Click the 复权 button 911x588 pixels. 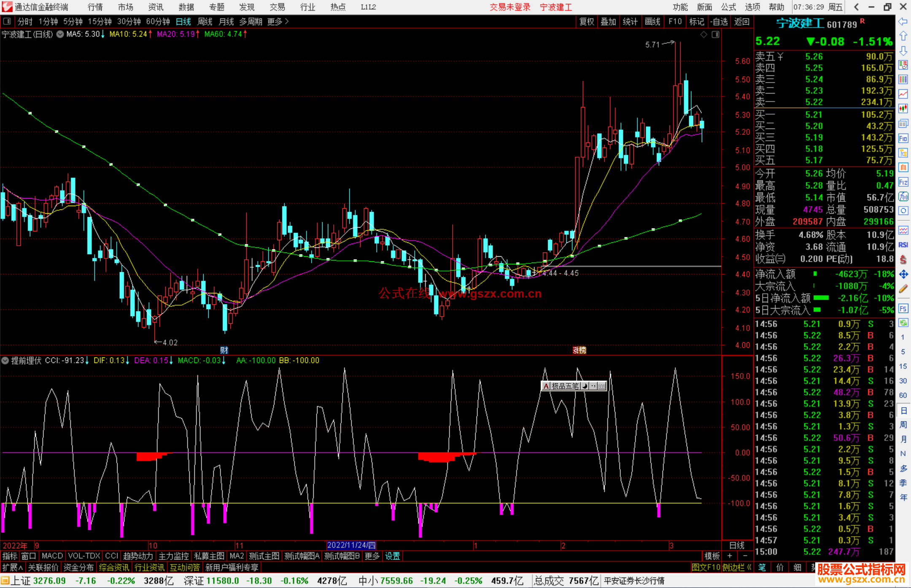(x=587, y=21)
